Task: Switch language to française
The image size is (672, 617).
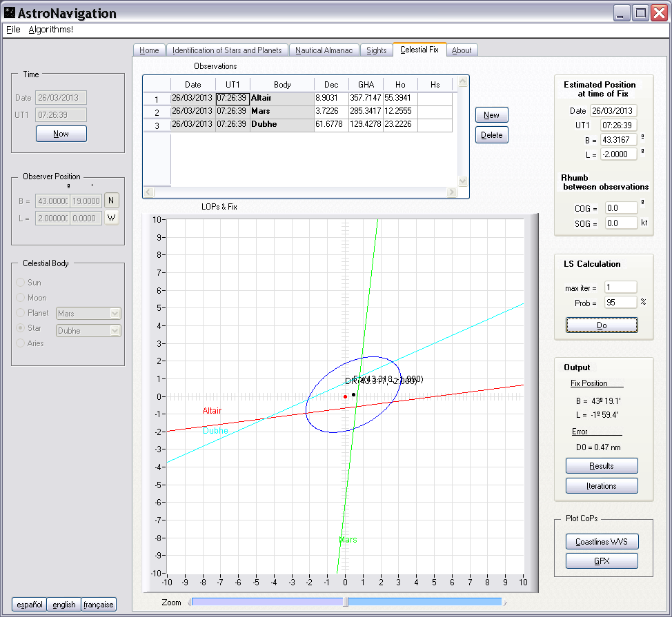Action: point(99,605)
